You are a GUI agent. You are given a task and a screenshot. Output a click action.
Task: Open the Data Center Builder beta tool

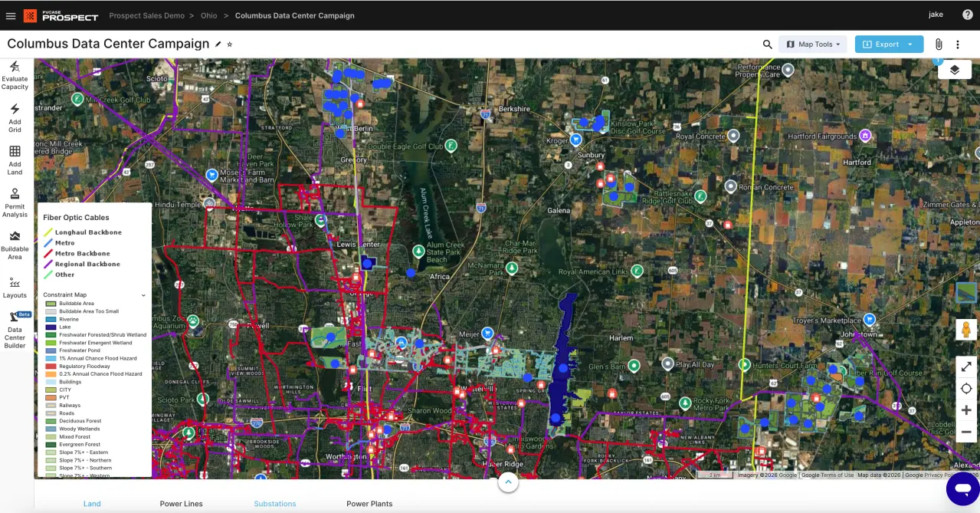[x=15, y=331]
